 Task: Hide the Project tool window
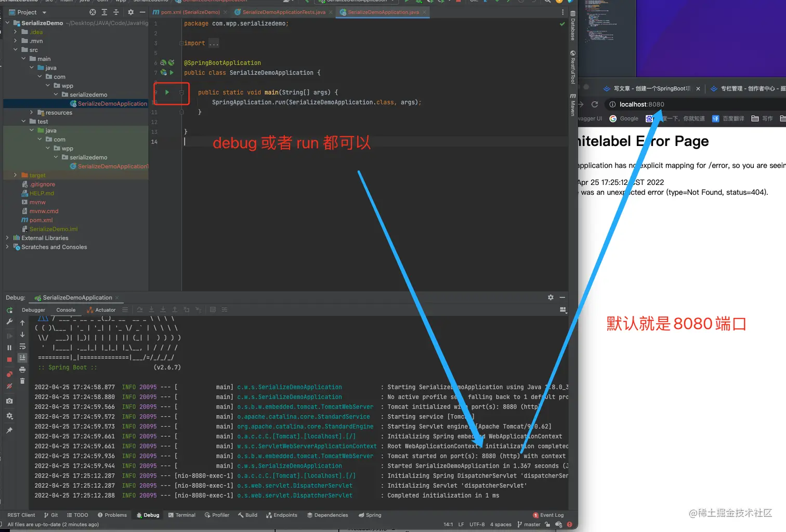142,12
